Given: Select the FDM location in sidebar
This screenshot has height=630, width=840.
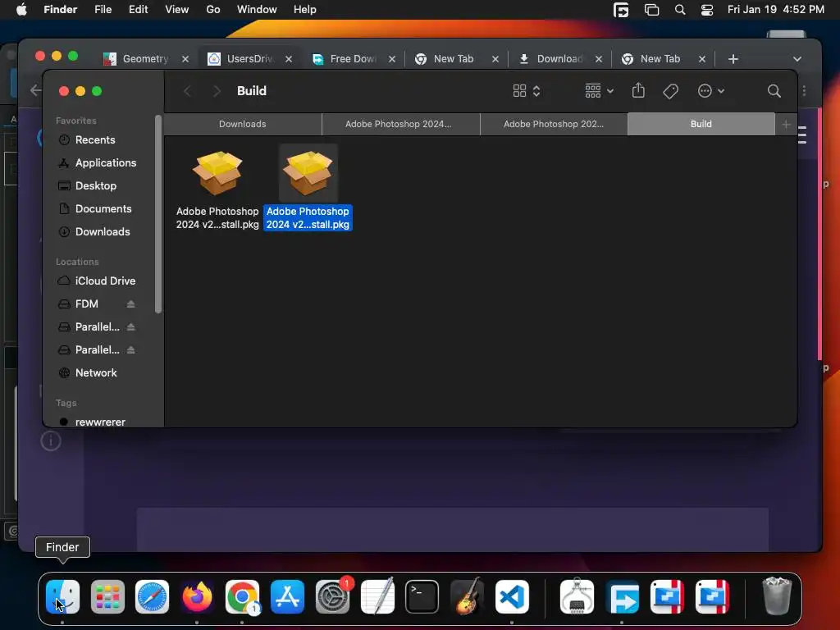Looking at the screenshot, I should [x=87, y=304].
